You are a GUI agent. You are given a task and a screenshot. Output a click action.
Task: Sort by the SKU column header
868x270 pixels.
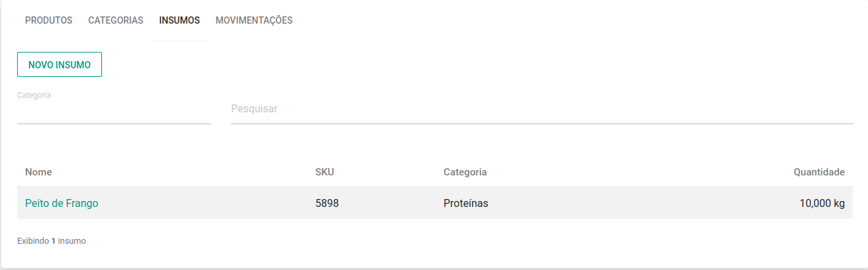pos(325,172)
